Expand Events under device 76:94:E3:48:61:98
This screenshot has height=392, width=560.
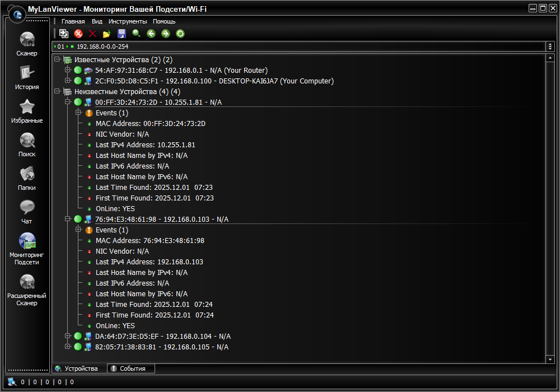point(78,230)
